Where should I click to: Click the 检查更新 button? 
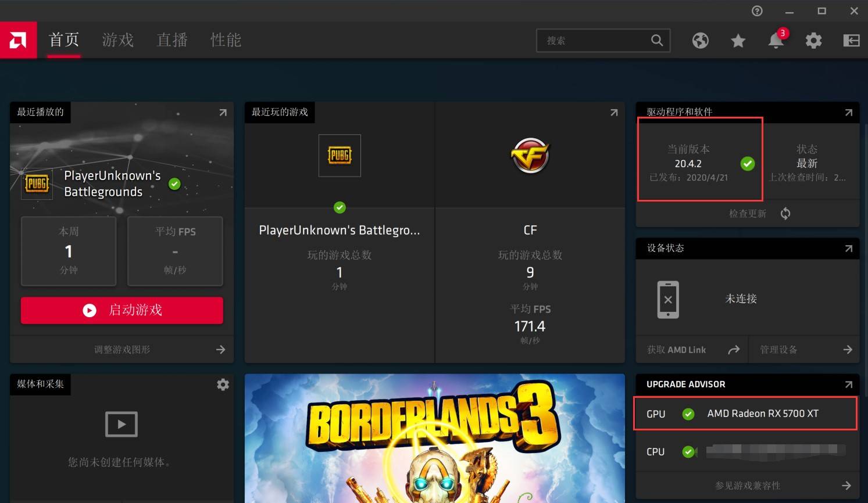click(x=748, y=214)
